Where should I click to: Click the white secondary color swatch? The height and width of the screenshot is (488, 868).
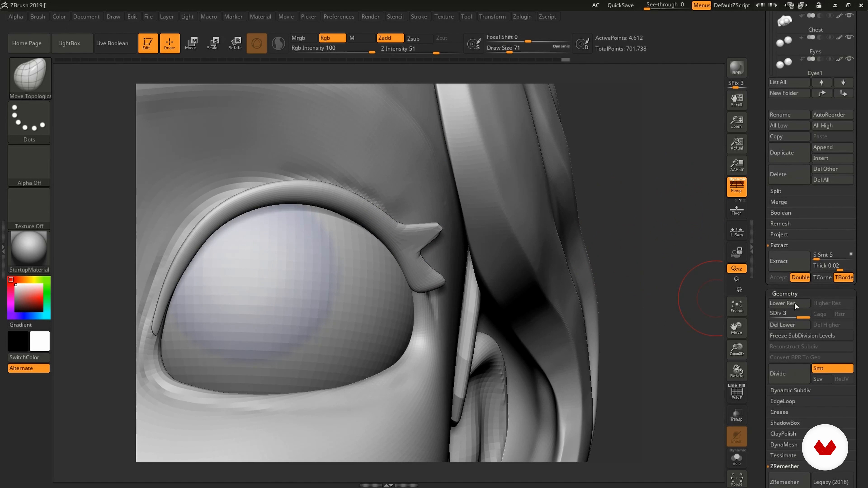point(39,341)
